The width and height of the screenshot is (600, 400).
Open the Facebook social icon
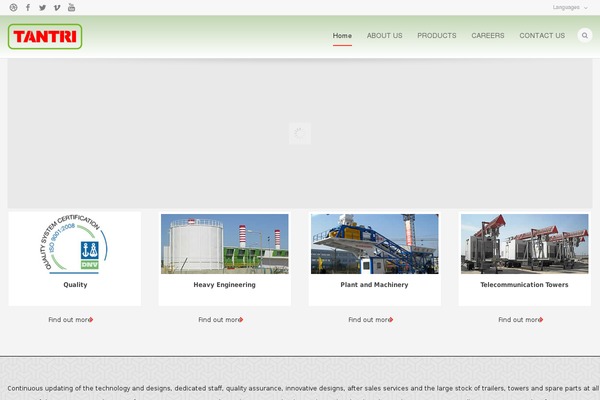click(28, 8)
